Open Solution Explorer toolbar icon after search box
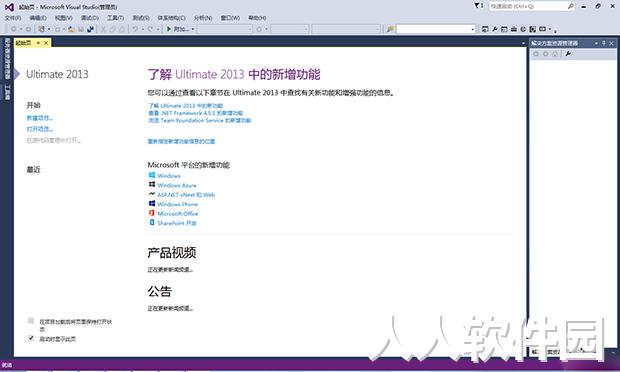This screenshot has height=372, width=620. click(485, 29)
